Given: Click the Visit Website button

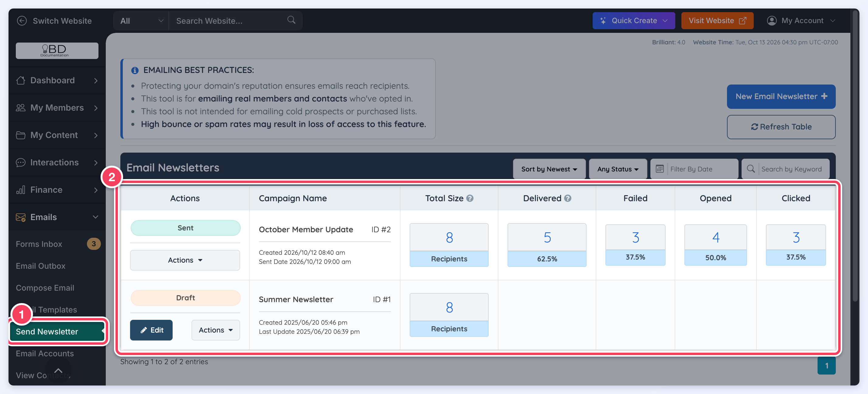Looking at the screenshot, I should tap(717, 21).
